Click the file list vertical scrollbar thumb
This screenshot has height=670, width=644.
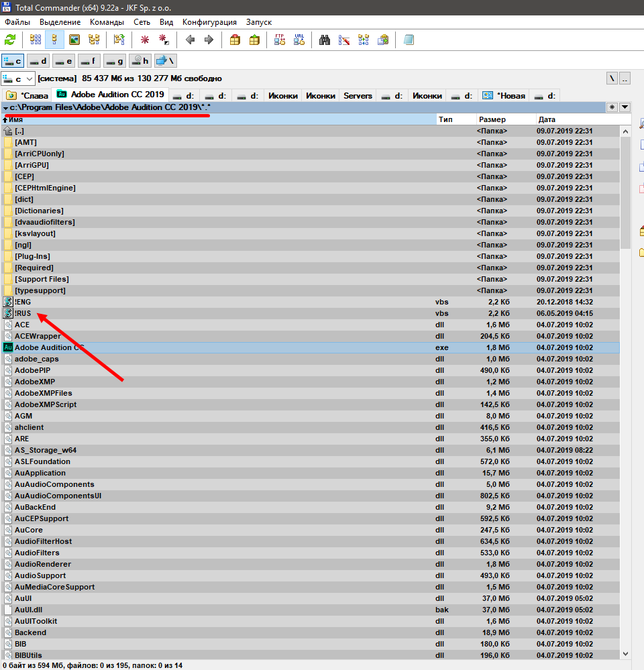[626, 193]
